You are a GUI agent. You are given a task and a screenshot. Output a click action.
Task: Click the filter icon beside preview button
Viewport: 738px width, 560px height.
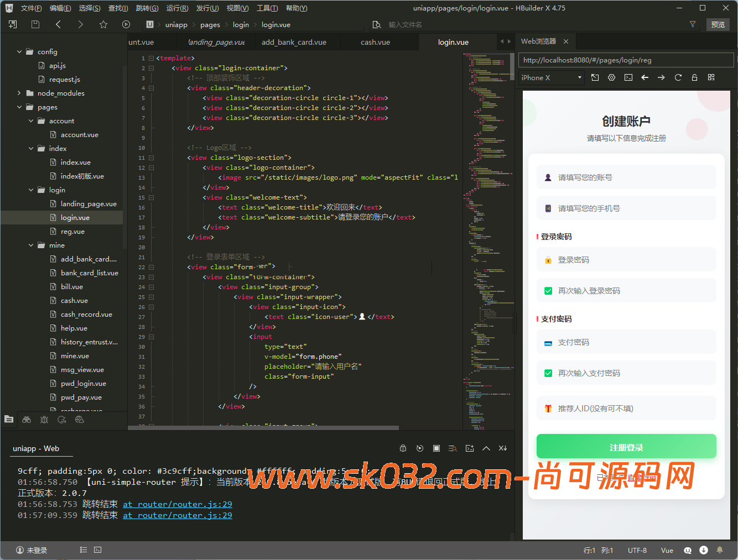pyautogui.click(x=692, y=24)
